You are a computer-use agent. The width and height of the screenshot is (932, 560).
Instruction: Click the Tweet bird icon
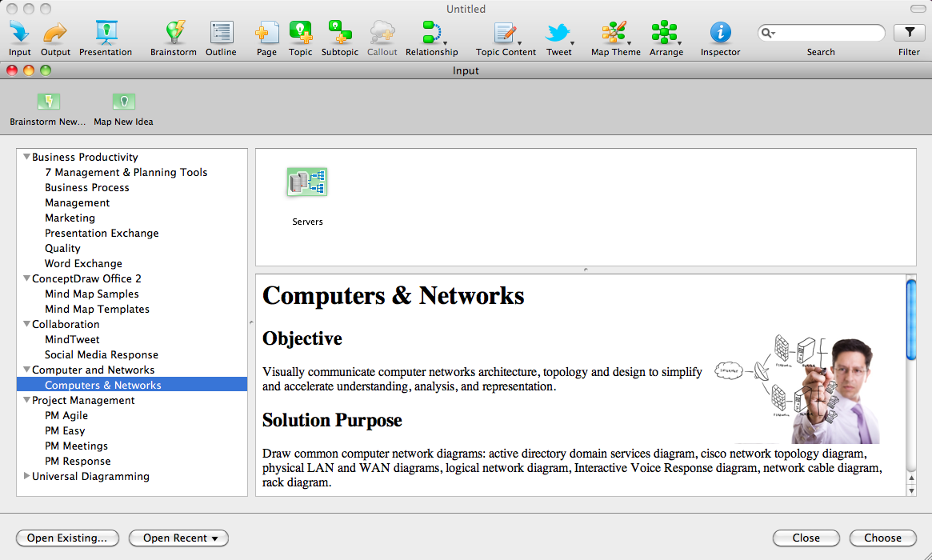[558, 33]
